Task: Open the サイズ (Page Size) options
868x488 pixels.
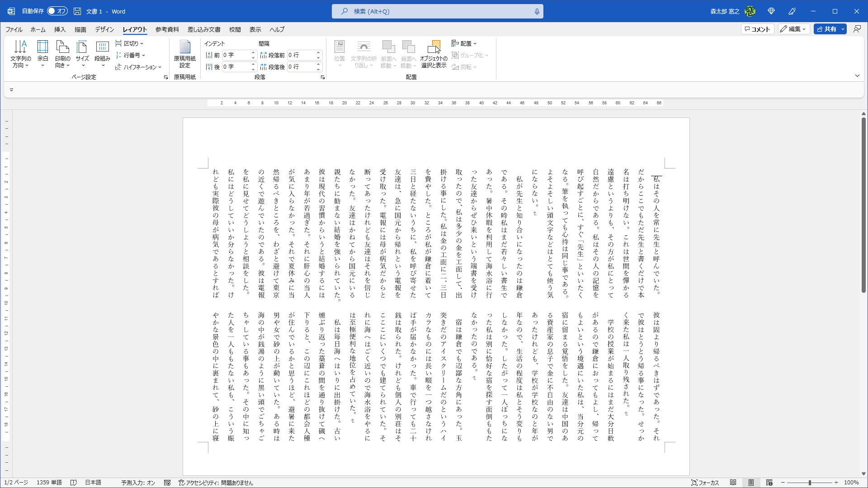Action: tap(82, 53)
